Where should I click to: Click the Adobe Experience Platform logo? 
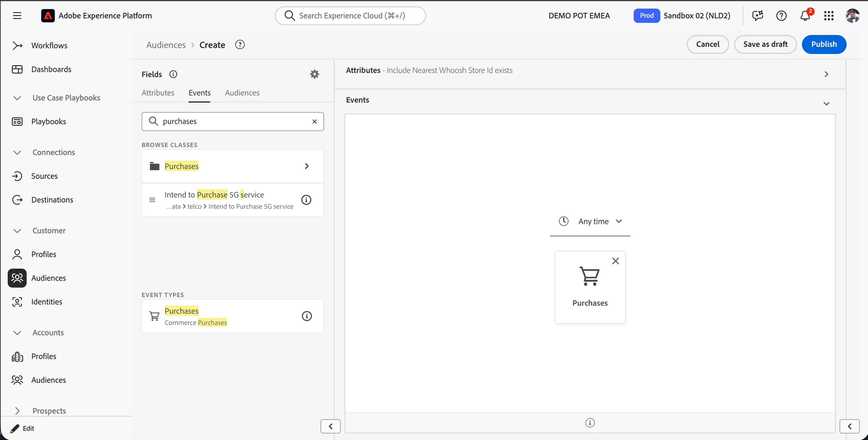[x=48, y=15]
